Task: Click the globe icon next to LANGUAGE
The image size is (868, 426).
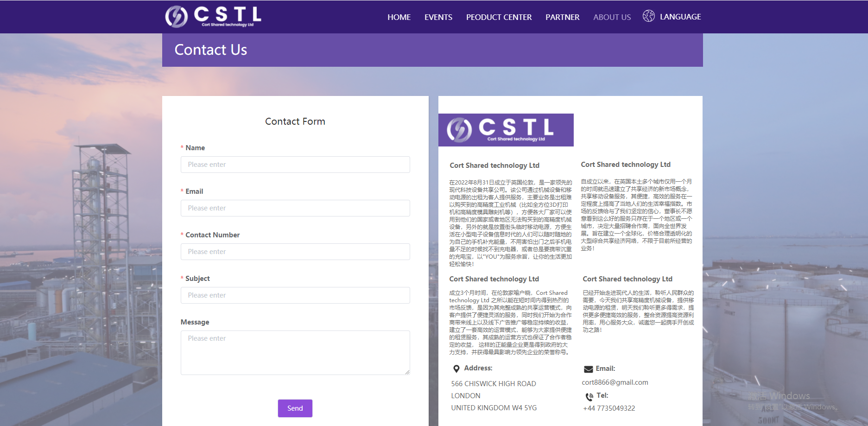Action: 648,16
